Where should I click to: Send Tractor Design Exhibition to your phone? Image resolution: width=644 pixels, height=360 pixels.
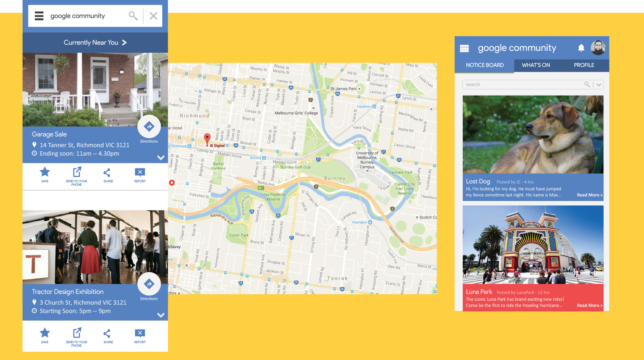[x=76, y=337]
